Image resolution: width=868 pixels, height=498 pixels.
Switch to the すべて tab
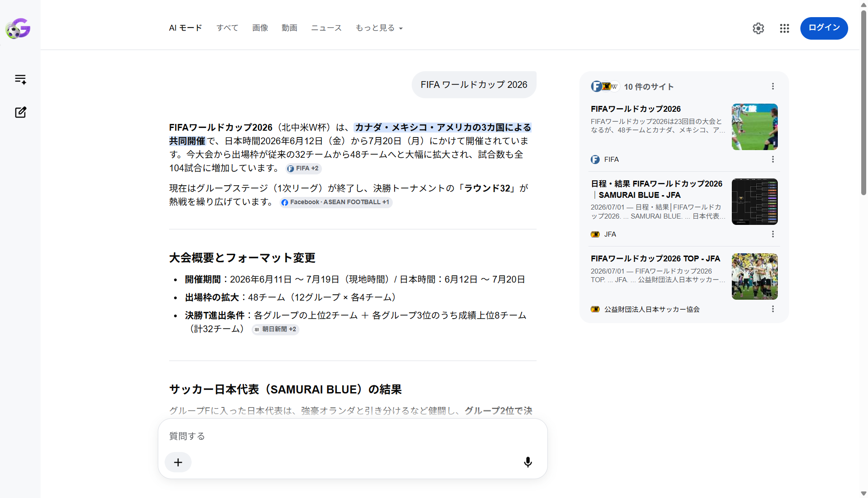tap(227, 28)
